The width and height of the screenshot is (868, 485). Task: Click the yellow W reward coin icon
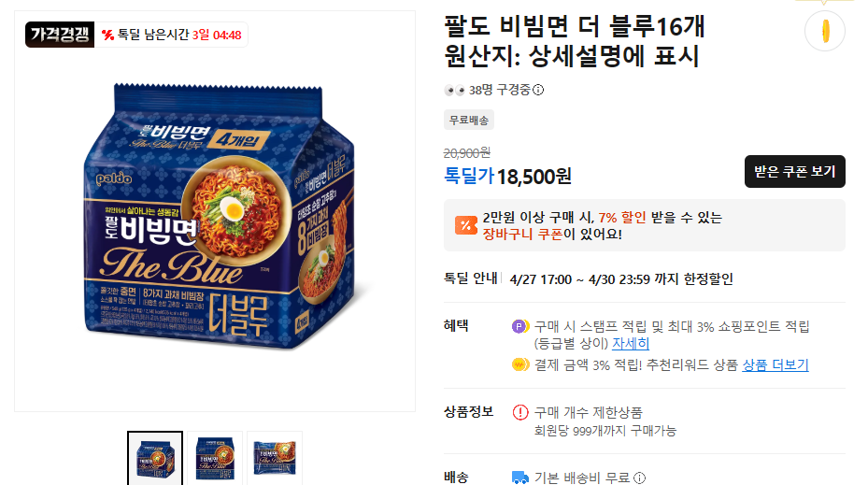(x=520, y=364)
